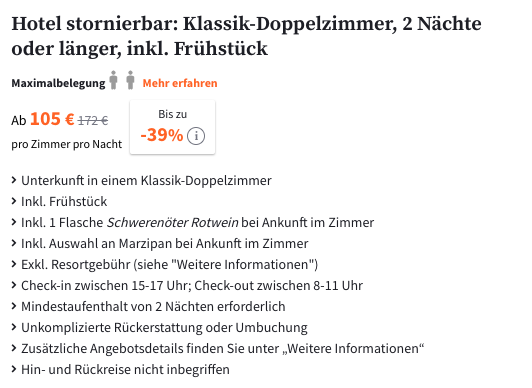Viewport: 532px width, 388px height.
Task: Click the chevron before Unterkunft in einem Klassik-Doppelzimmer
Action: (x=14, y=180)
